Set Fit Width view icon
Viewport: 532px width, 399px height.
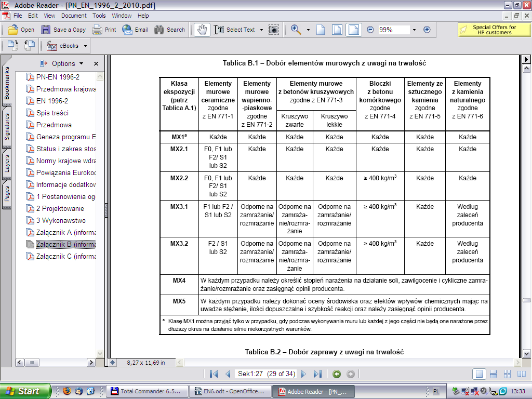(x=353, y=30)
